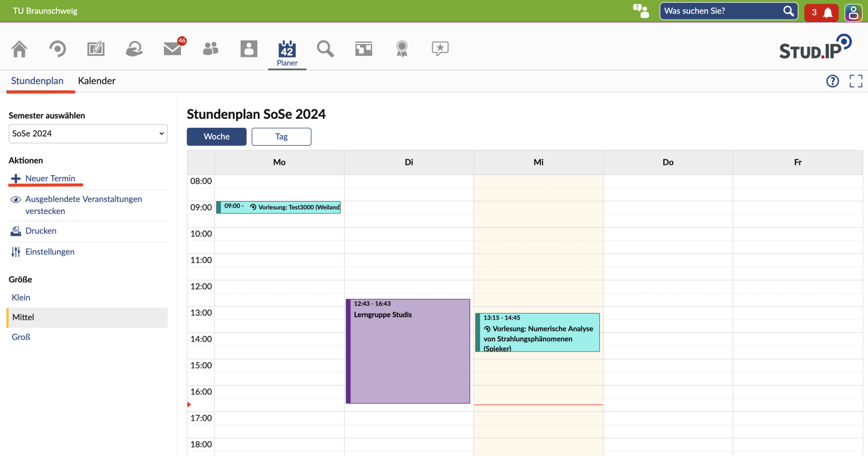The width and height of the screenshot is (868, 456).
Task: Open the cloud/arrow OER icon in navigation
Action: [x=134, y=49]
